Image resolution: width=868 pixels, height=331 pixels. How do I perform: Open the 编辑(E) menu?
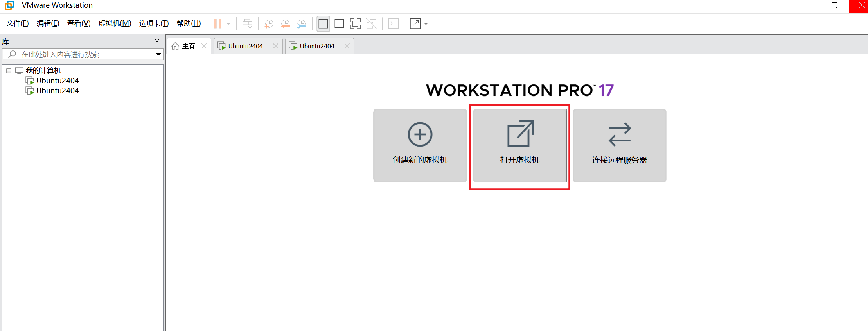[48, 23]
